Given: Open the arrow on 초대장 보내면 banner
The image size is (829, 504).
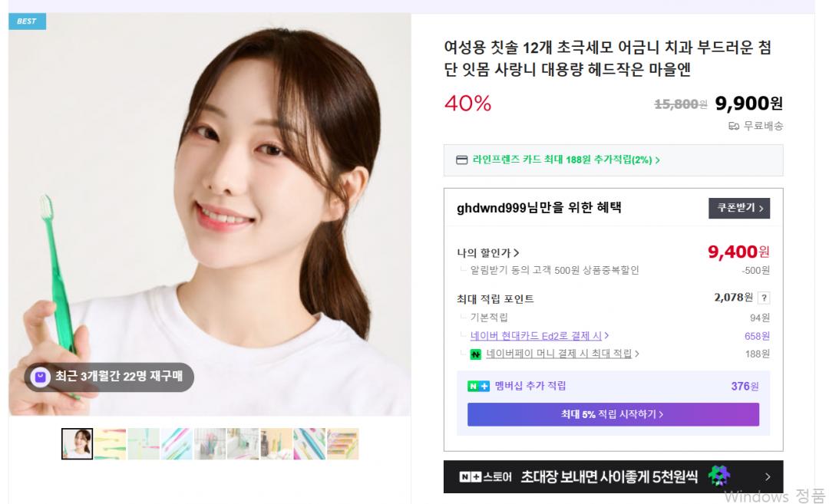Looking at the screenshot, I should click(768, 477).
